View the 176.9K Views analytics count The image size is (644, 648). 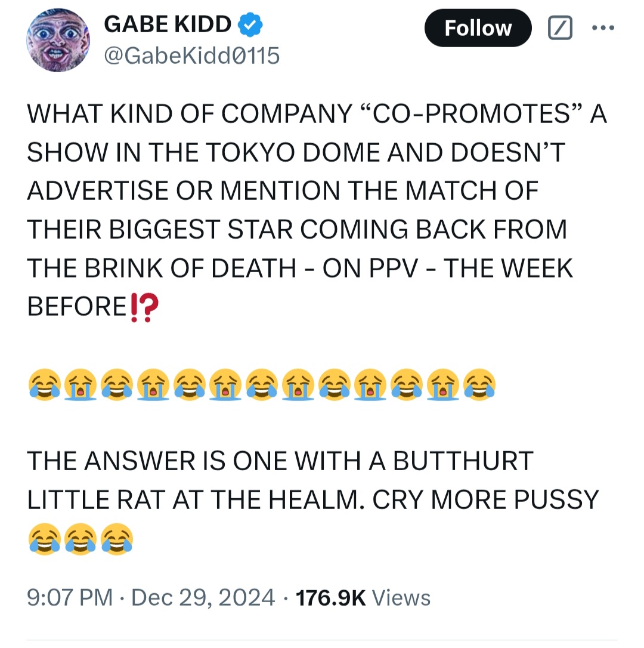click(363, 598)
